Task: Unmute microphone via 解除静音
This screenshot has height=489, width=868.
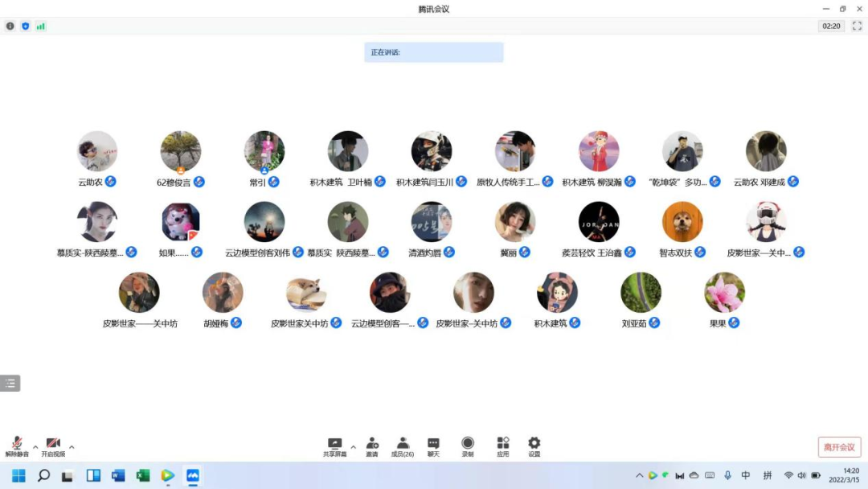Action: [x=17, y=446]
